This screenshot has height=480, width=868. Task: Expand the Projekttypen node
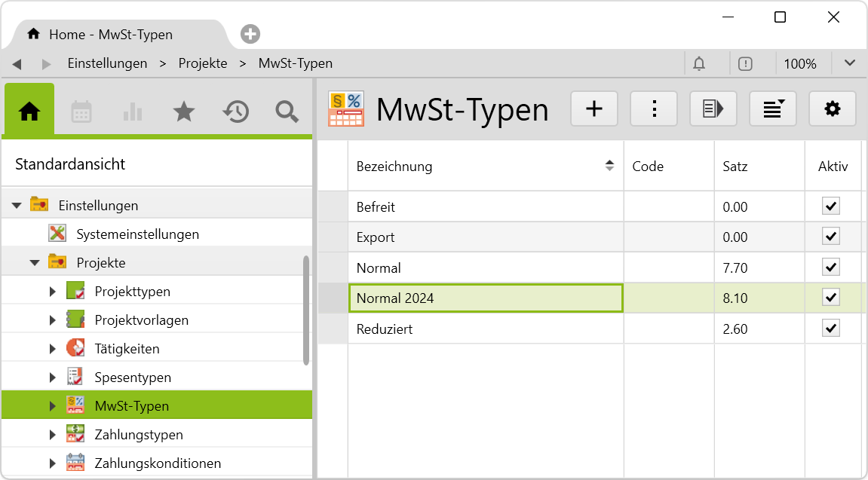[53, 292]
